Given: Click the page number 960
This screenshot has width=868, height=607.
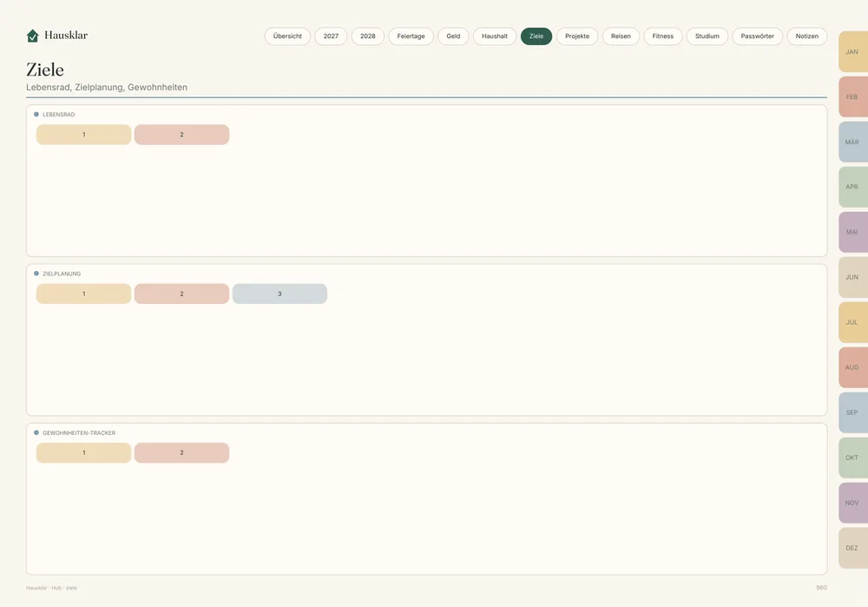Looking at the screenshot, I should tap(821, 588).
